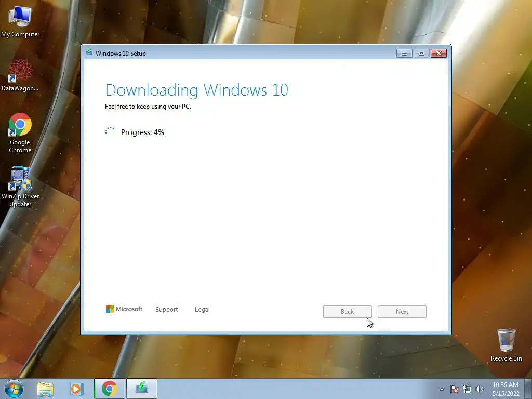532x399 pixels.
Task: Minimize the Windows 10 Setup window
Action: tap(404, 54)
